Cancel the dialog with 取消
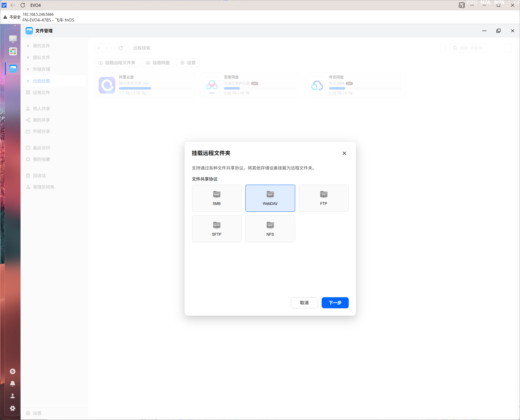 304,303
